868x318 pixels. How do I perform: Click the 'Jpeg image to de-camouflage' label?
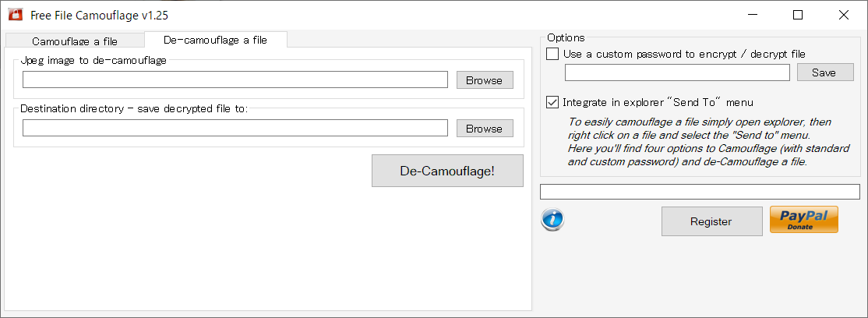[x=94, y=60]
